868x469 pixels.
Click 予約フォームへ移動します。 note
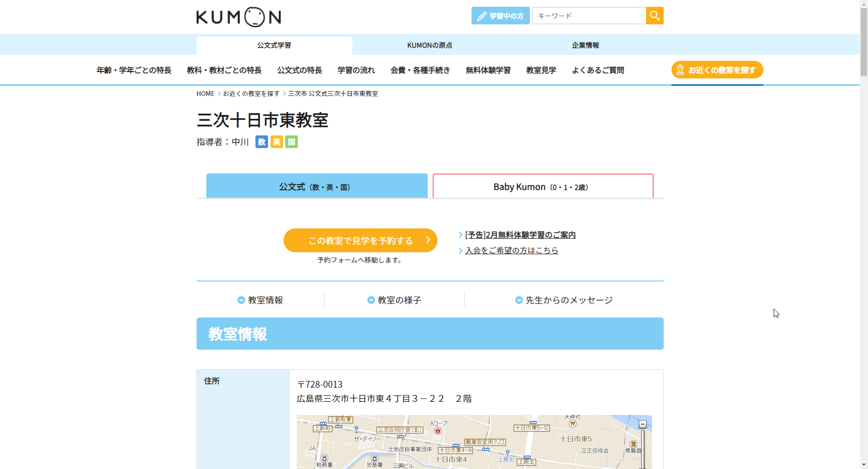pos(361,260)
